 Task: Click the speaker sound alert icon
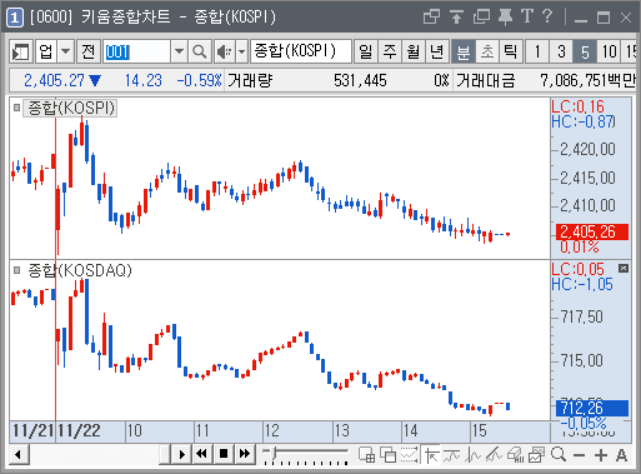coord(224,52)
